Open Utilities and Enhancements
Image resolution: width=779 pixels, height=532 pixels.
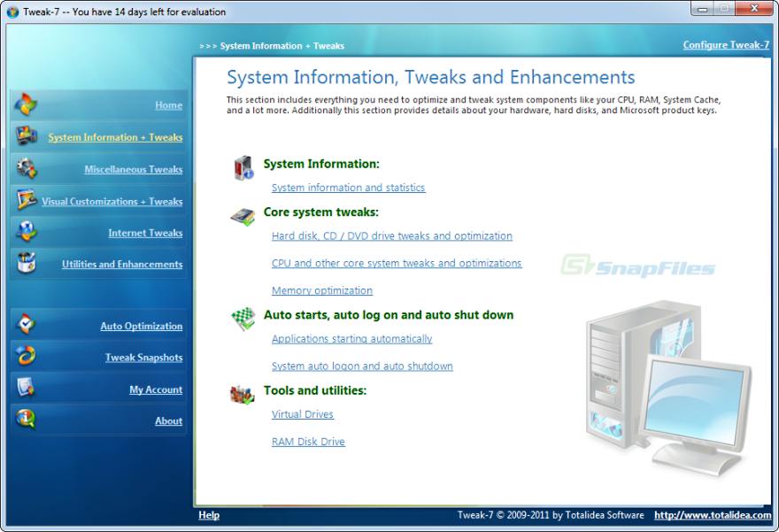pyautogui.click(x=122, y=265)
